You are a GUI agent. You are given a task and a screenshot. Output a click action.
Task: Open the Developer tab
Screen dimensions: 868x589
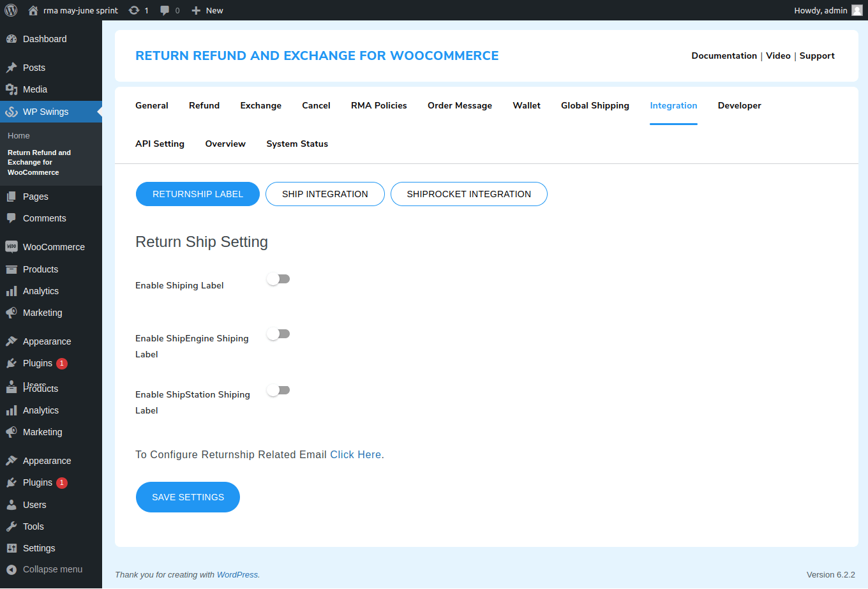tap(739, 105)
